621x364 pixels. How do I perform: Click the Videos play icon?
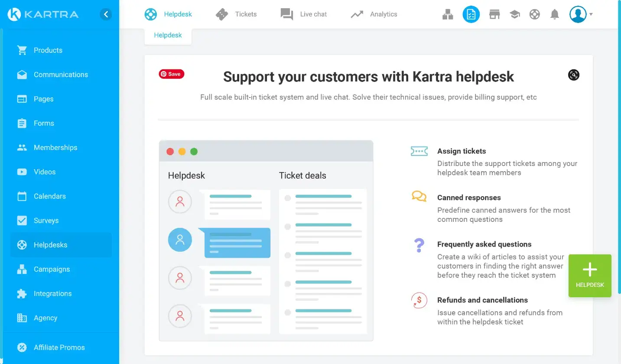coord(22,172)
